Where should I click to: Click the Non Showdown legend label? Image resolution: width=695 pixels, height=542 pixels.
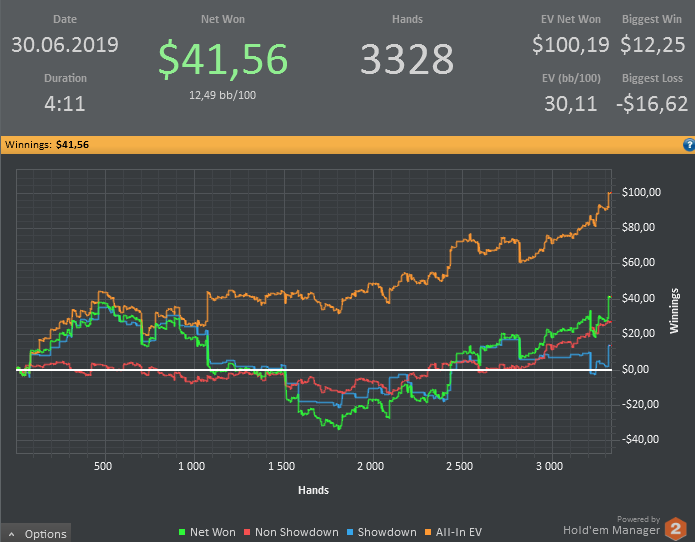click(297, 532)
